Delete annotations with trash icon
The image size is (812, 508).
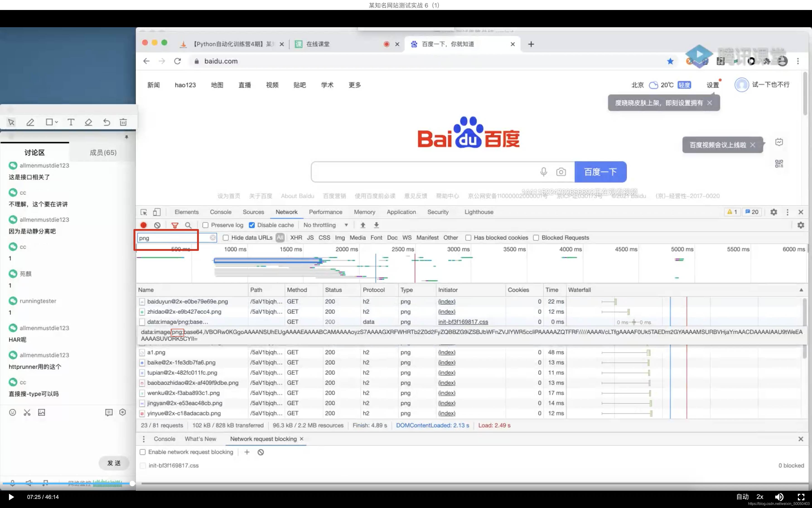[x=123, y=122]
